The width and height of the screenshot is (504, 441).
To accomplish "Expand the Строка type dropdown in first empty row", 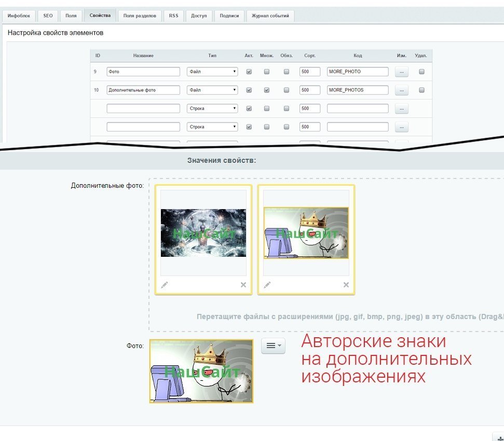I will coord(212,109).
